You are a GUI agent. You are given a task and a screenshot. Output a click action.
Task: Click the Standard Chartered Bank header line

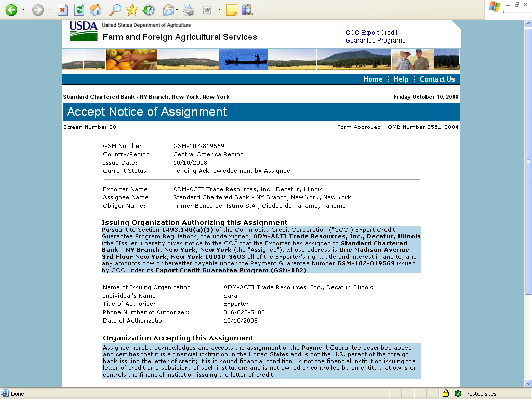coord(146,97)
